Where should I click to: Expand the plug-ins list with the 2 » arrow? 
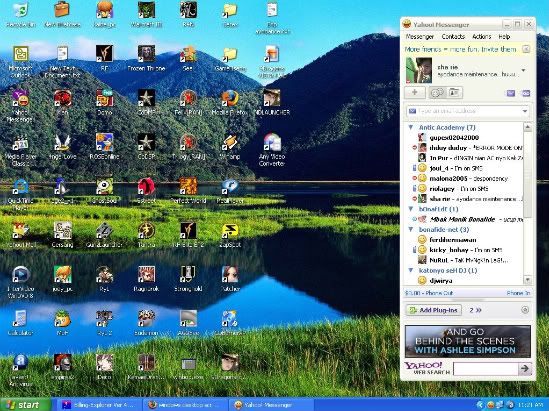click(x=475, y=310)
